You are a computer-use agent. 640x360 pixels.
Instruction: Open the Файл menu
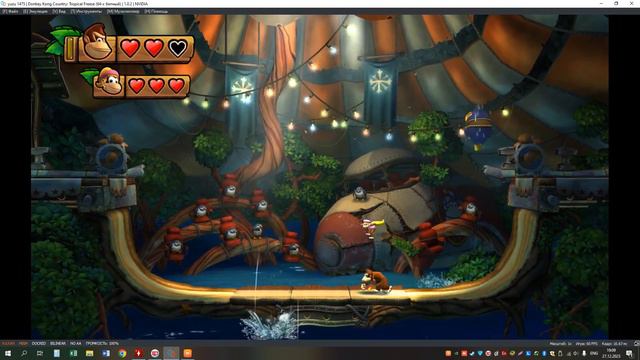(11, 11)
